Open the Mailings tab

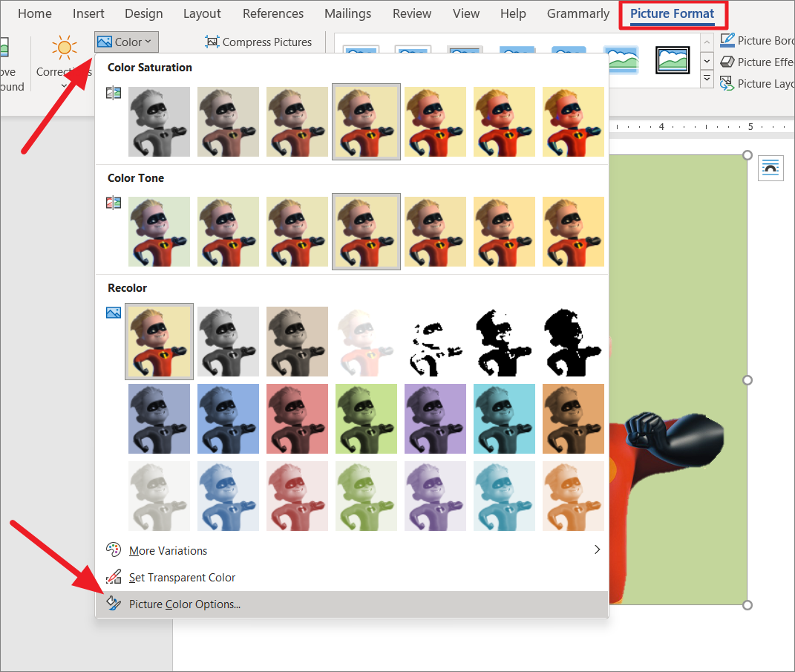click(x=347, y=13)
